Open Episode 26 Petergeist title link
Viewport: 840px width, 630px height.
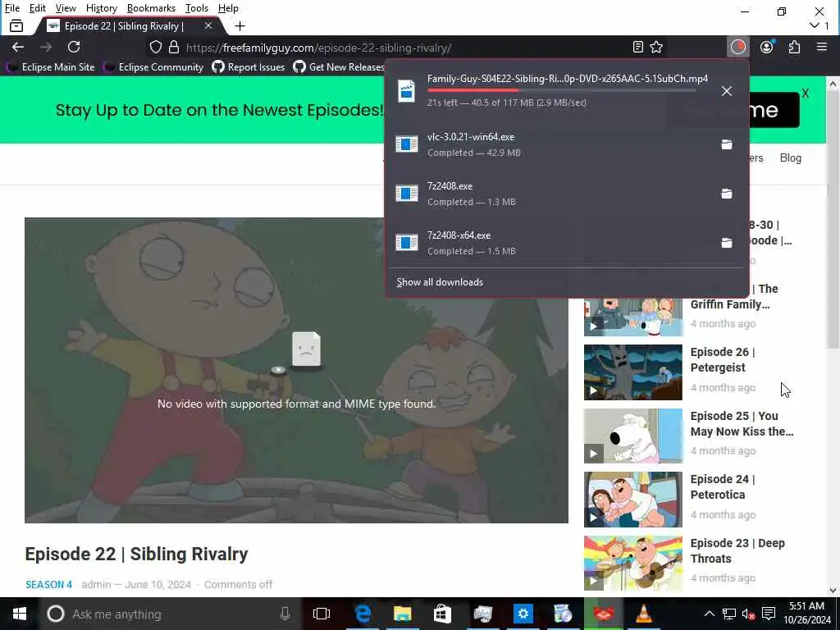(723, 359)
